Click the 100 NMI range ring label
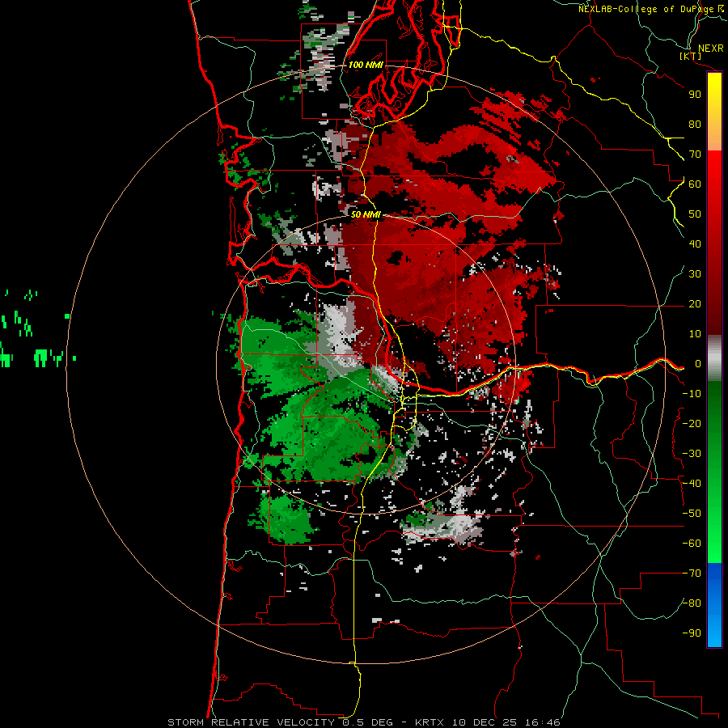 click(366, 65)
